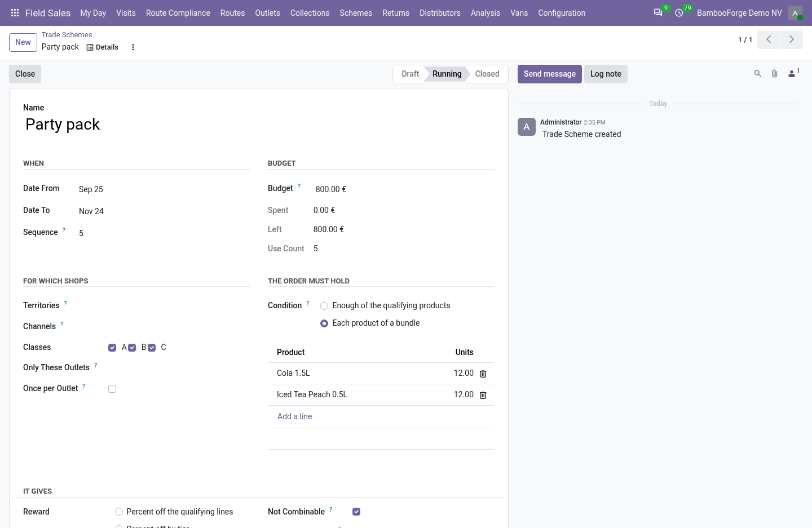This screenshot has height=528, width=812.
Task: Delete the Iced Tea Peach 0.5L line
Action: (483, 395)
